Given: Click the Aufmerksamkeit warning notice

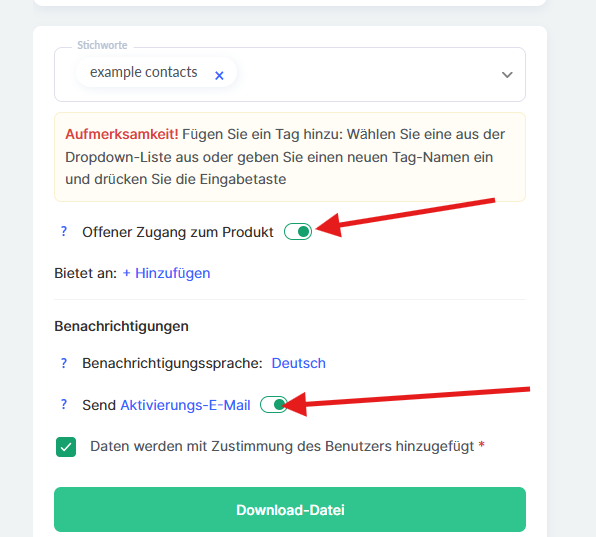Looking at the screenshot, I should 290,157.
